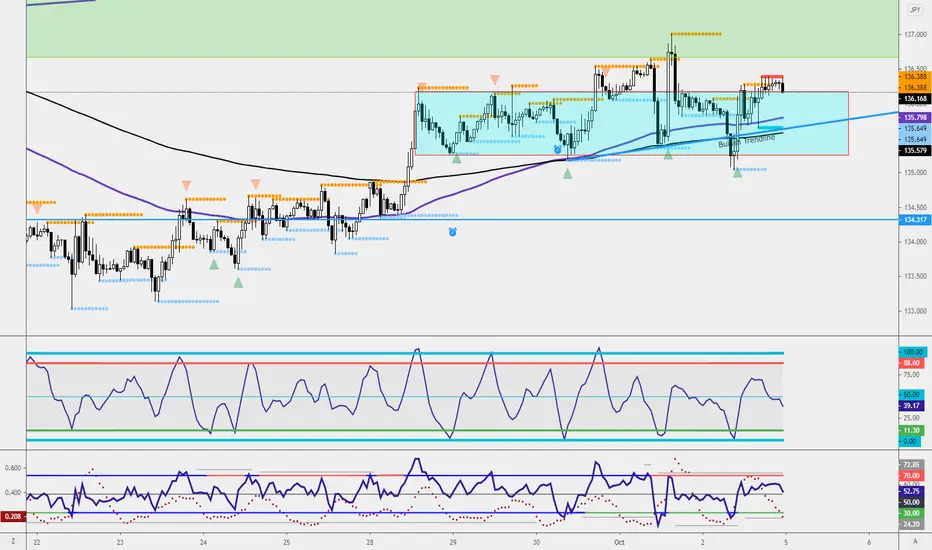Click the red 70.00 RSI level label
This screenshot has height=550, width=932.
tap(912, 476)
